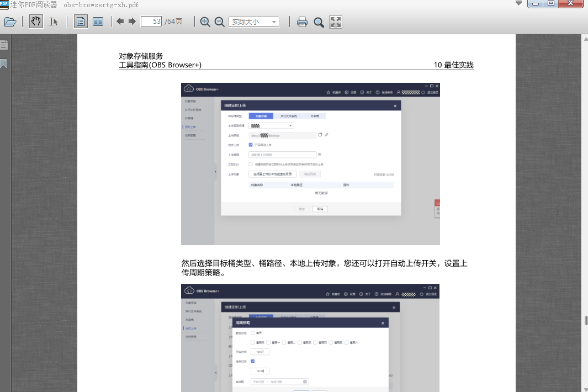This screenshot has width=588, height=392.
Task: Open a PDF file with the folder icon
Action: (x=10, y=22)
